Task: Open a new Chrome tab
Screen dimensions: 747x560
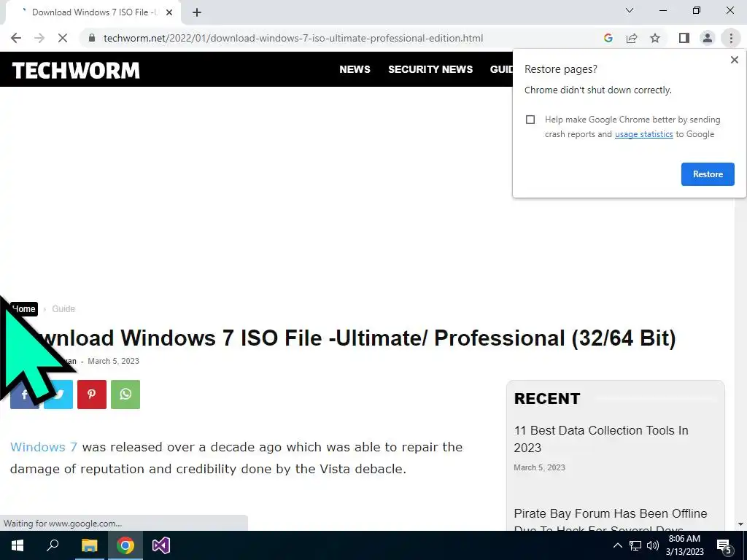Action: (197, 12)
